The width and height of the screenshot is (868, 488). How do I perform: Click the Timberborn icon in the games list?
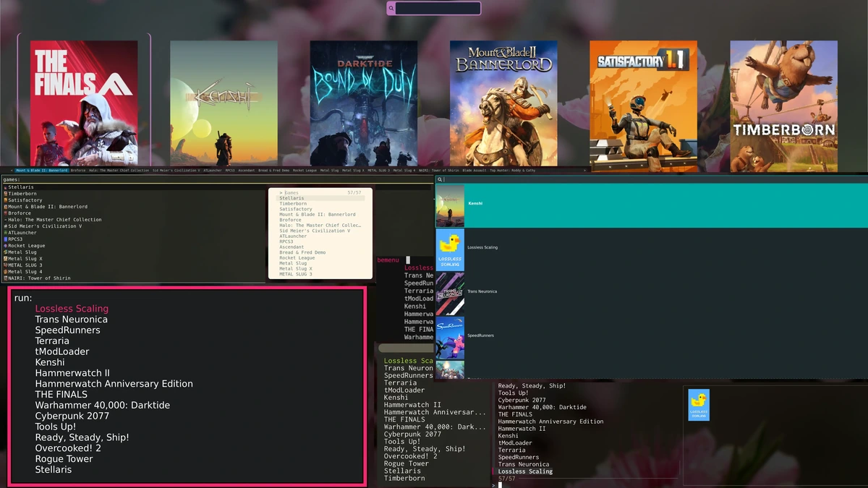tap(6, 194)
